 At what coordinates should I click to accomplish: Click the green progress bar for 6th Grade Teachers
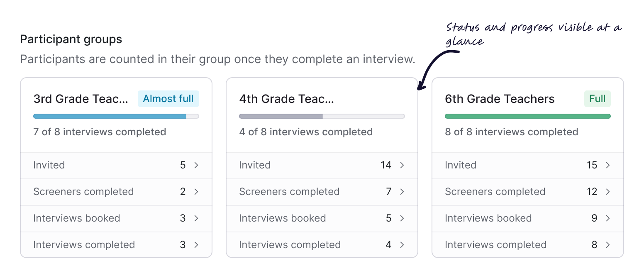(x=527, y=116)
